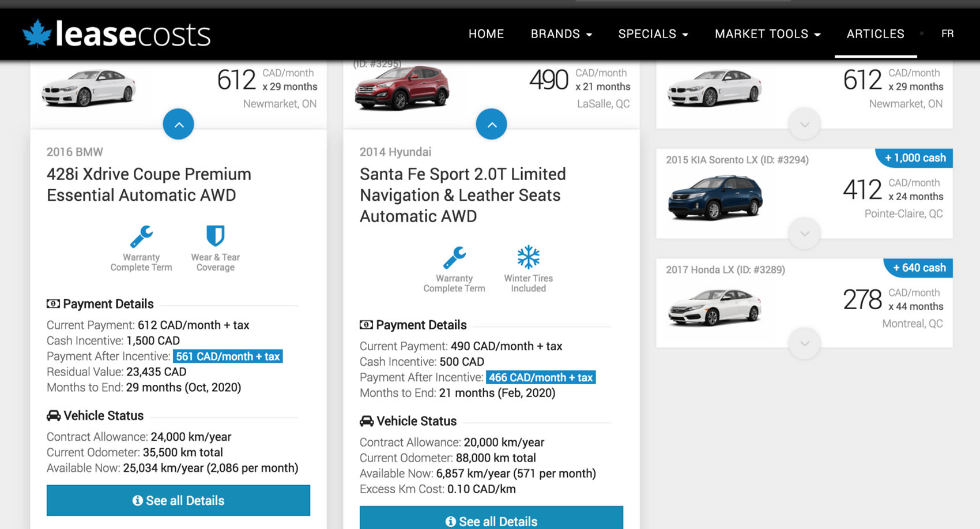Screen dimensions: 980x529
Task: Click Contract Allowance 24,000 km/year text
Action: (139, 437)
